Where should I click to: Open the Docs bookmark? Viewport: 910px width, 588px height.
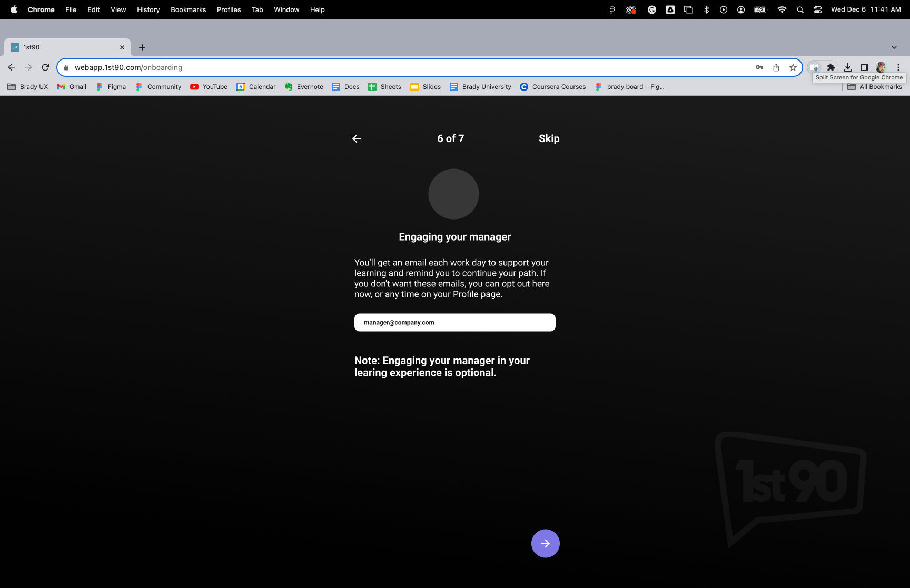(345, 87)
